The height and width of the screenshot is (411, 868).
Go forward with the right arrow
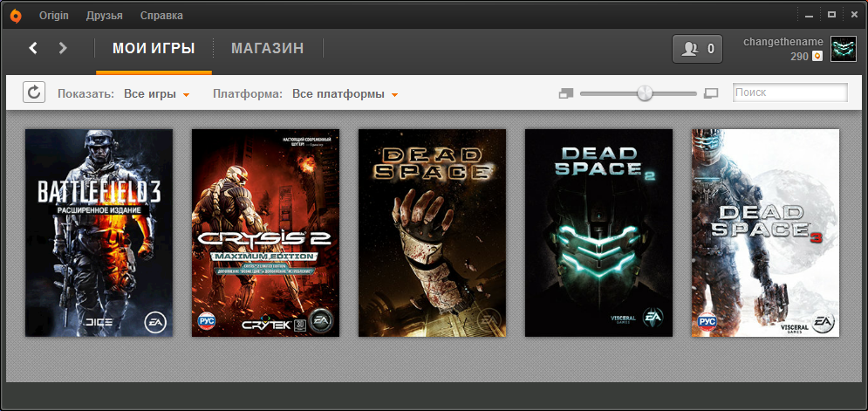[63, 48]
